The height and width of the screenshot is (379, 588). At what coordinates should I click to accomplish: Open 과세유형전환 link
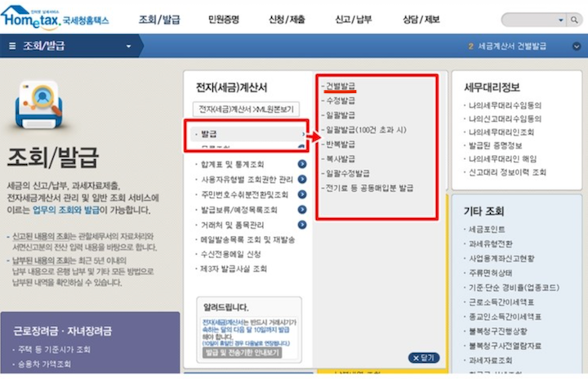(x=491, y=244)
